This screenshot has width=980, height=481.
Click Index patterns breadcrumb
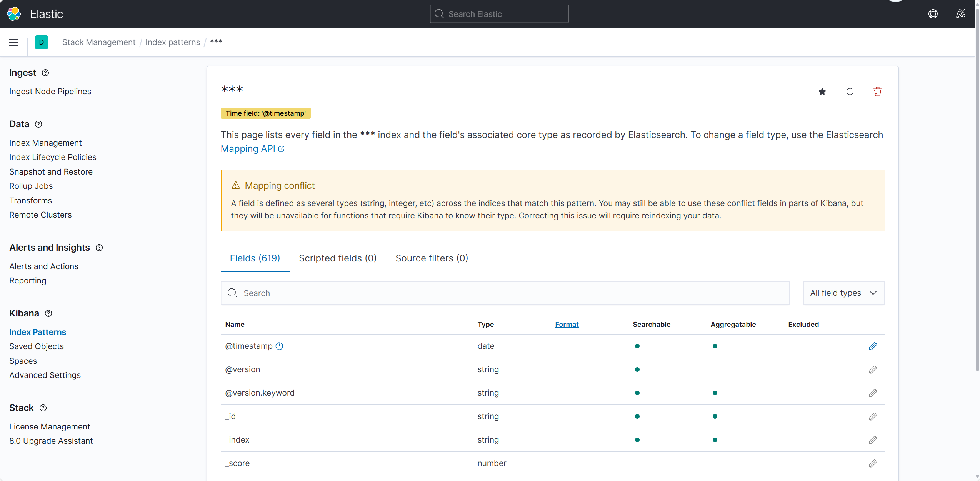pyautogui.click(x=172, y=42)
